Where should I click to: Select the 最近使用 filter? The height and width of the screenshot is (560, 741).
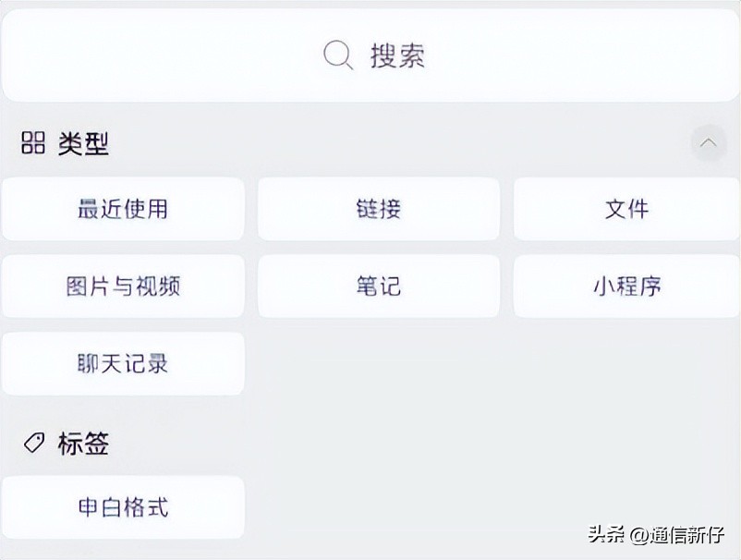point(123,209)
